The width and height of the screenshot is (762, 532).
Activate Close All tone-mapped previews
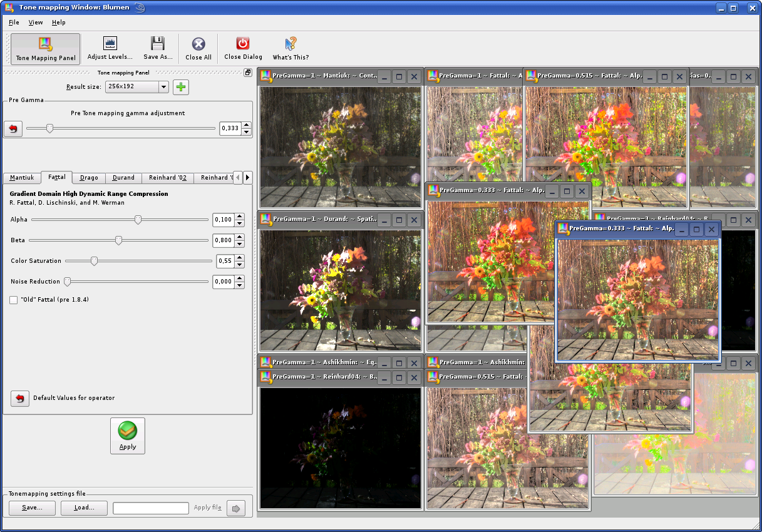(198, 48)
